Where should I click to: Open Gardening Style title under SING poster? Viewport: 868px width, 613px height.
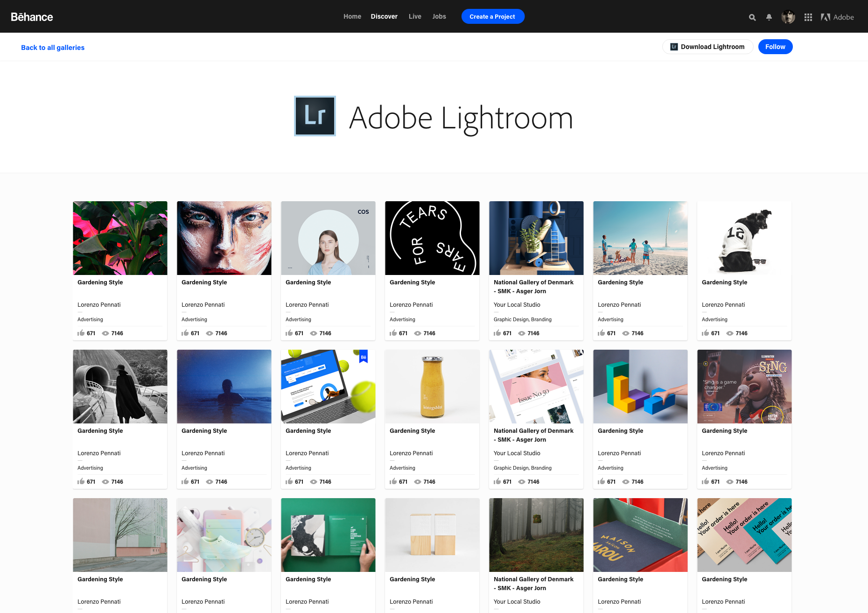[x=724, y=431]
